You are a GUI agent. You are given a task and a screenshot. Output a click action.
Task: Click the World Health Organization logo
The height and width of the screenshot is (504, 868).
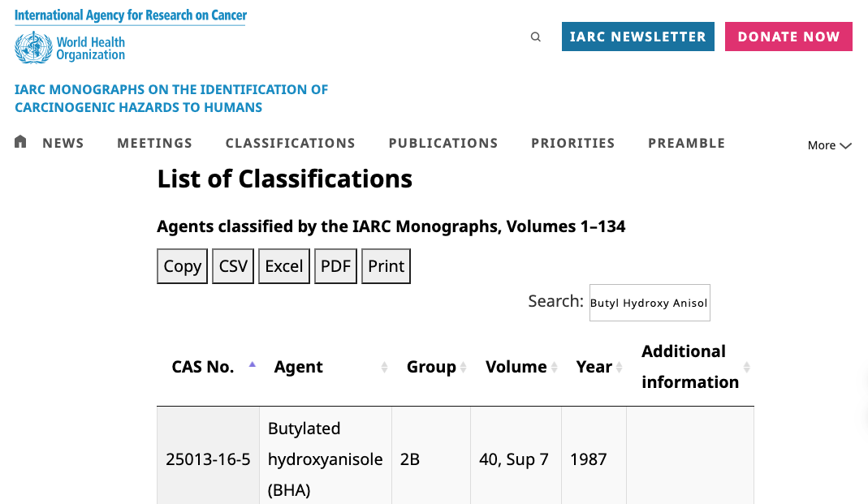point(71,48)
